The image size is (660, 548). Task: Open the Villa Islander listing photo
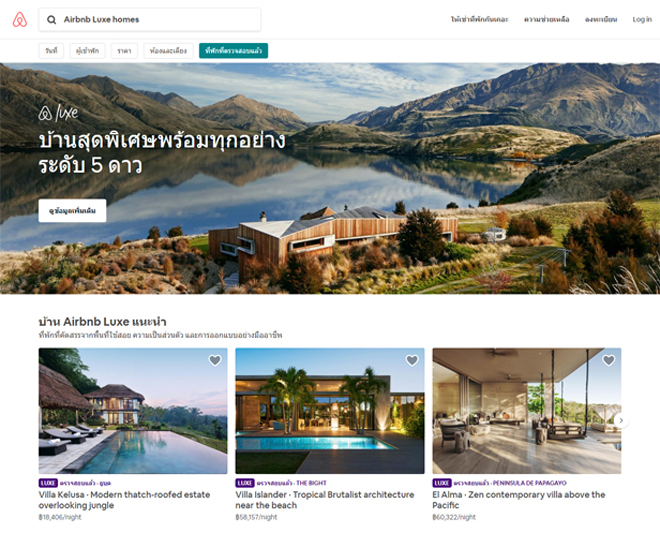[330, 411]
